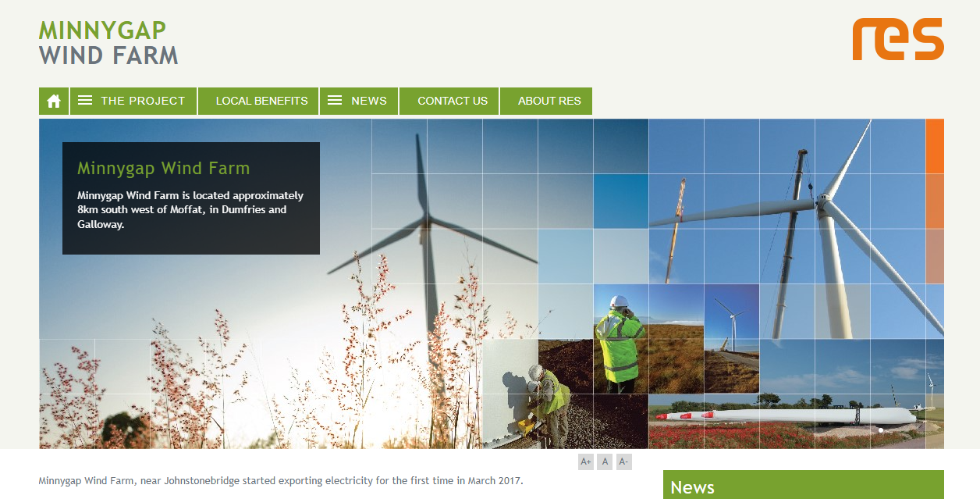The width and height of the screenshot is (980, 499).
Task: Expand the NEWS dropdown menu
Action: coord(369,100)
